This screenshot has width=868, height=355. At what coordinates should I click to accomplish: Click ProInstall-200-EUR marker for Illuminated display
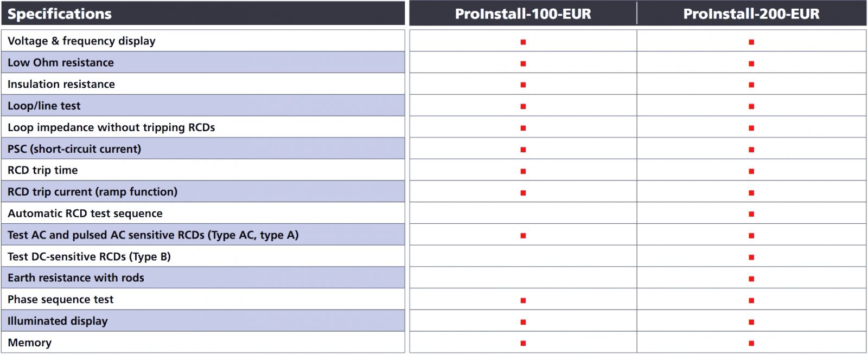coord(751,322)
